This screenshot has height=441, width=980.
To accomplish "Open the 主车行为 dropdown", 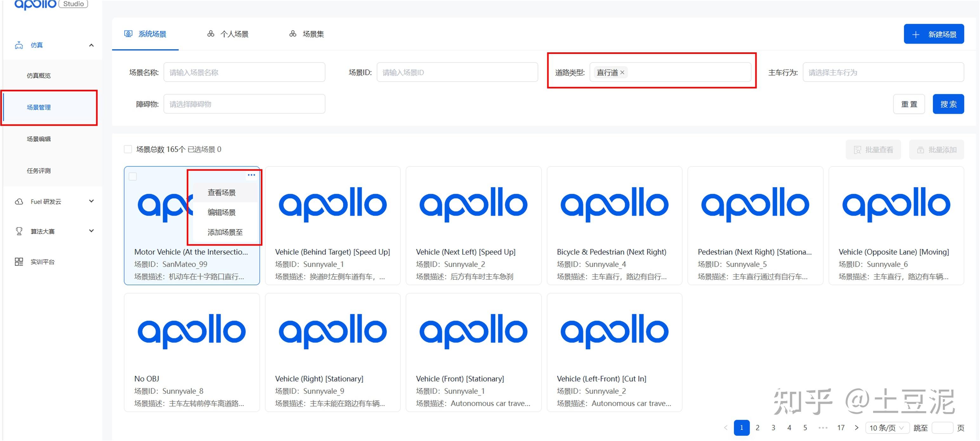I will tap(883, 72).
